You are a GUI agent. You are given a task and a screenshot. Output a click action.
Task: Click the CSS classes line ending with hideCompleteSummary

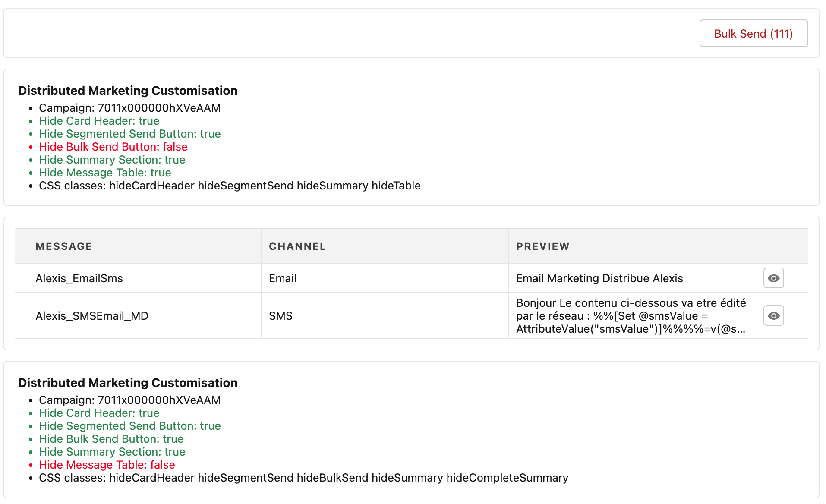pyautogui.click(x=303, y=478)
